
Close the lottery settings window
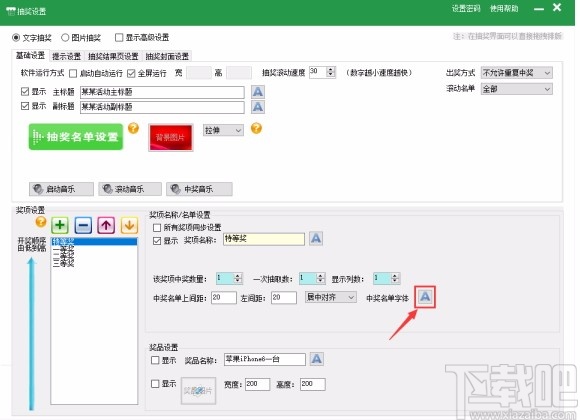pyautogui.click(x=557, y=7)
